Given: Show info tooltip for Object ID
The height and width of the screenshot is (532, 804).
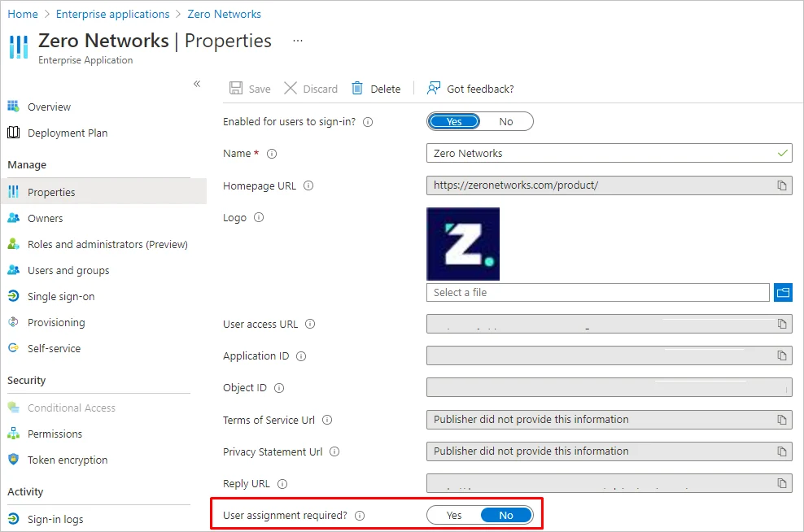Looking at the screenshot, I should point(279,388).
